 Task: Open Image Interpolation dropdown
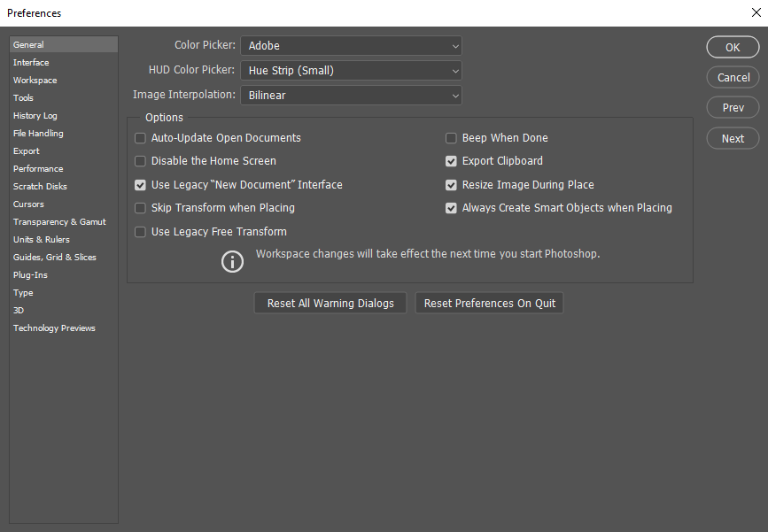[351, 95]
